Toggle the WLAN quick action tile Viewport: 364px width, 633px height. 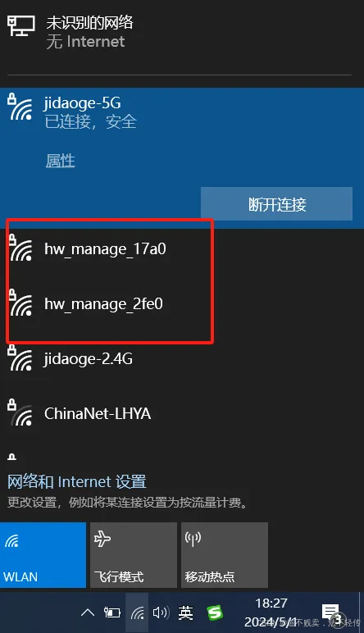(43, 555)
